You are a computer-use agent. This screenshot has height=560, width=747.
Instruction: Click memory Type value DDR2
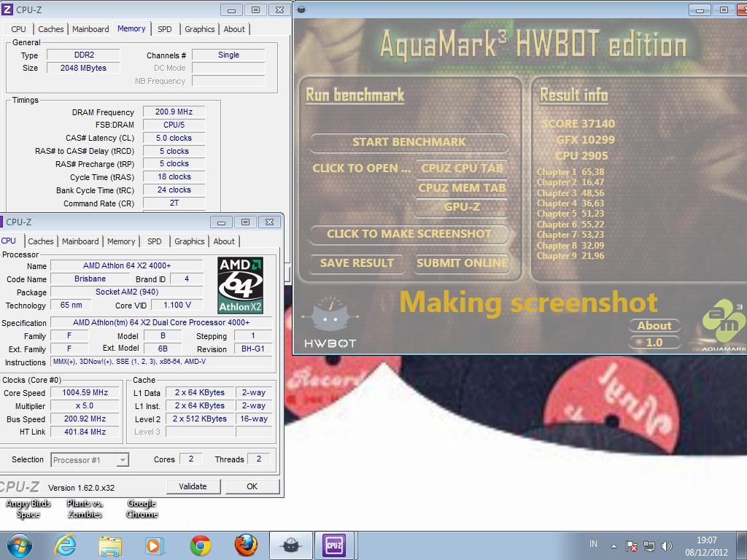click(x=84, y=55)
